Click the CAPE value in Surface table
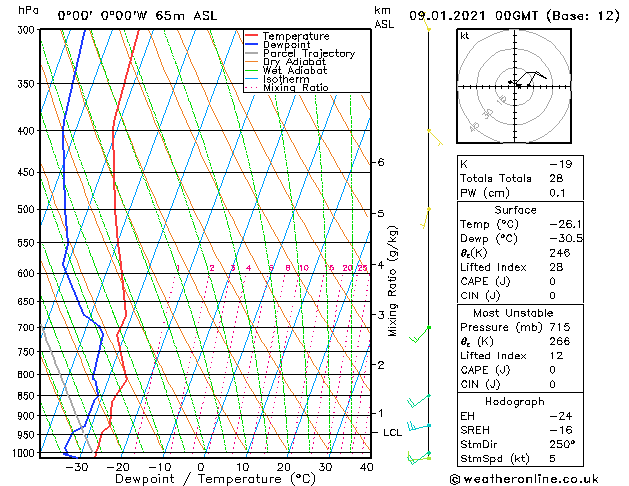The height and width of the screenshot is (486, 629). [552, 281]
